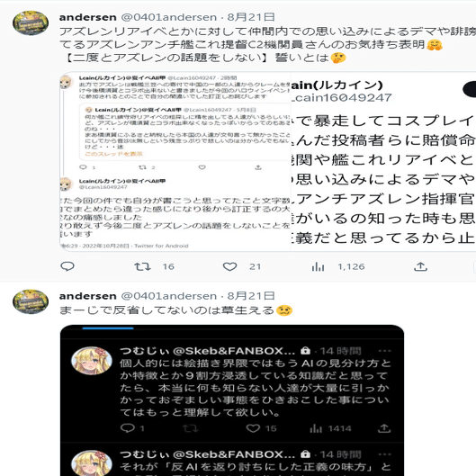Reply to the first andersen tweet
The image size is (476, 476).
point(67,266)
